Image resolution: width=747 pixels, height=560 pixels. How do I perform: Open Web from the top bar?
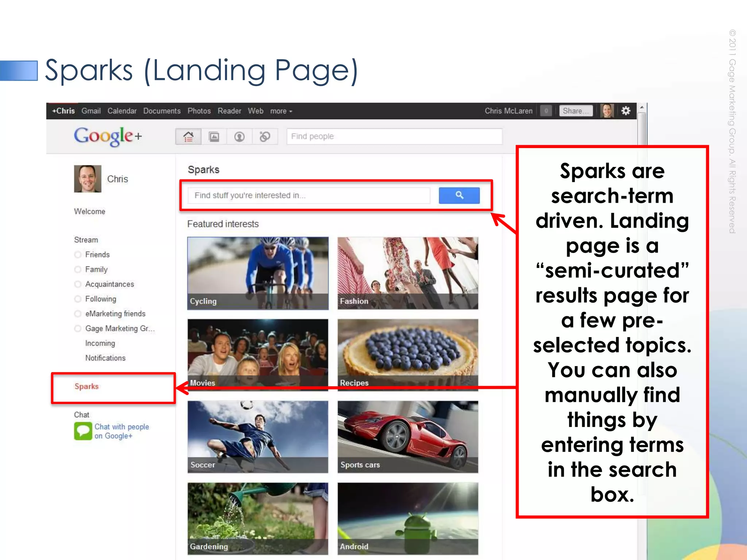point(256,111)
